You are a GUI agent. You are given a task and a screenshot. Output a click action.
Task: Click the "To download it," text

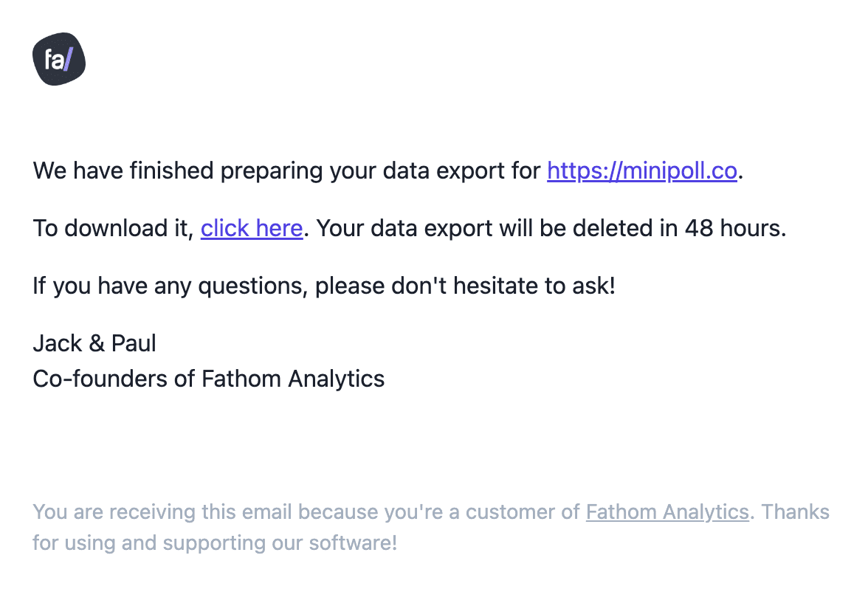(113, 228)
